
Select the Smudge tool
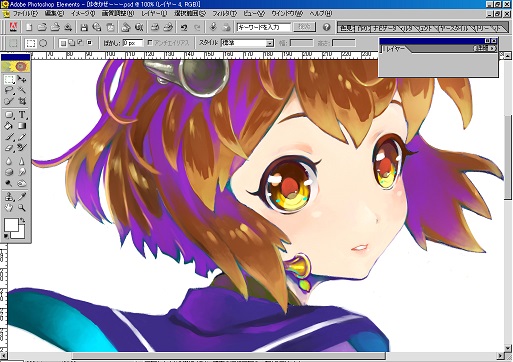pos(22,172)
